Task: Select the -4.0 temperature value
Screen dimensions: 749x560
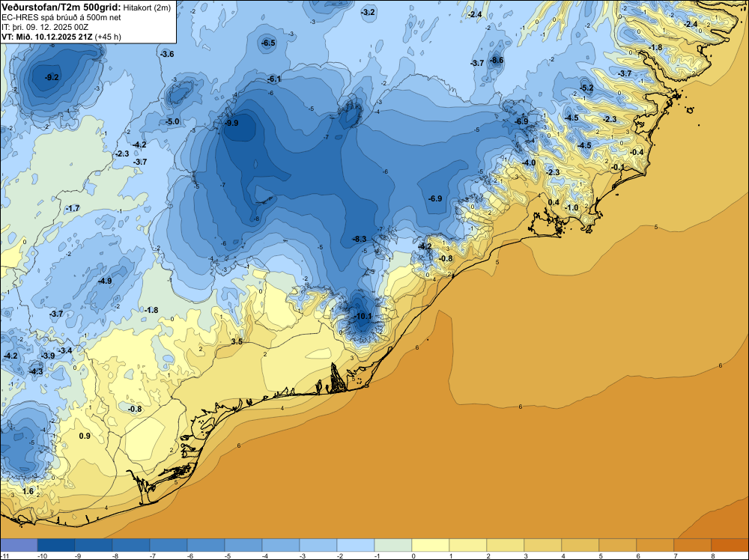Action: pyautogui.click(x=528, y=162)
